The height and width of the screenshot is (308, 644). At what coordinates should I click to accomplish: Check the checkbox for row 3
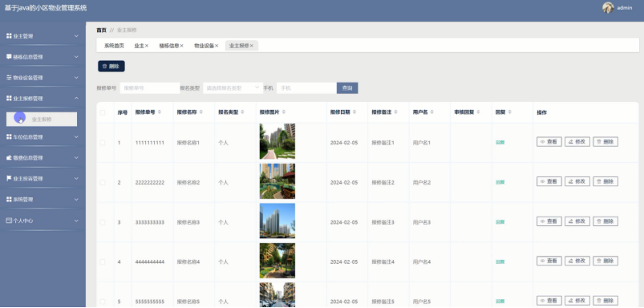click(x=103, y=223)
